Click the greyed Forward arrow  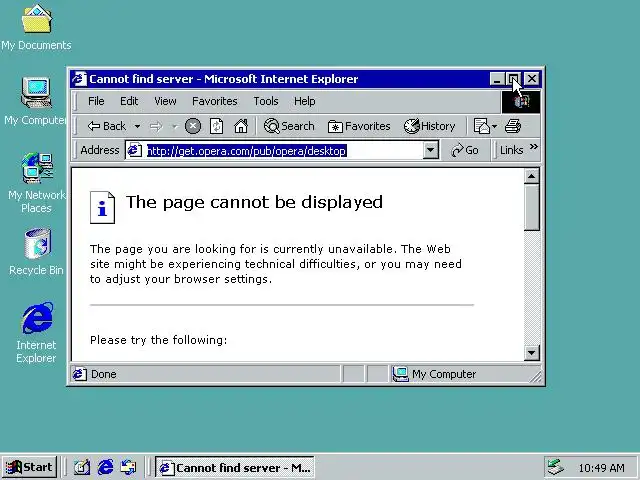156,127
